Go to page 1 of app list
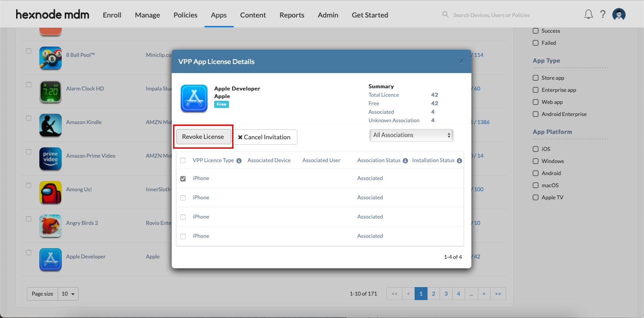The image size is (644, 318). tap(421, 294)
